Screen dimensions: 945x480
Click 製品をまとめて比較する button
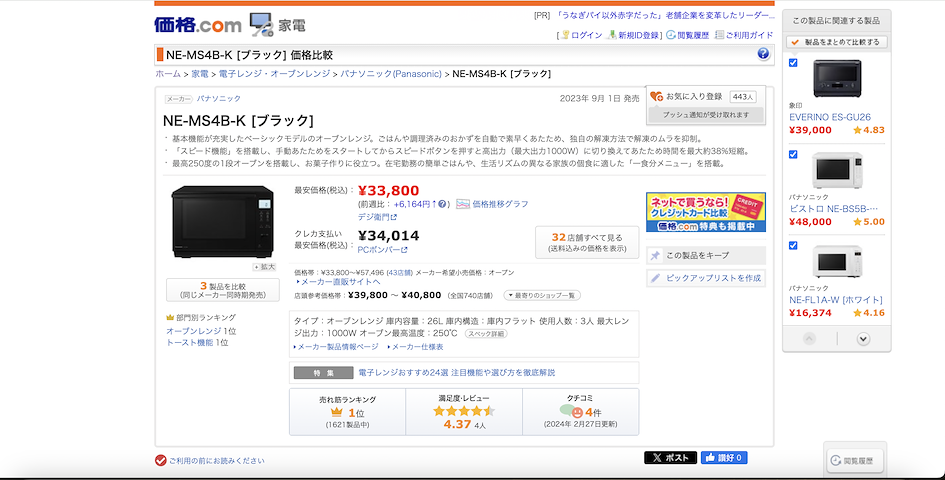coord(837,42)
